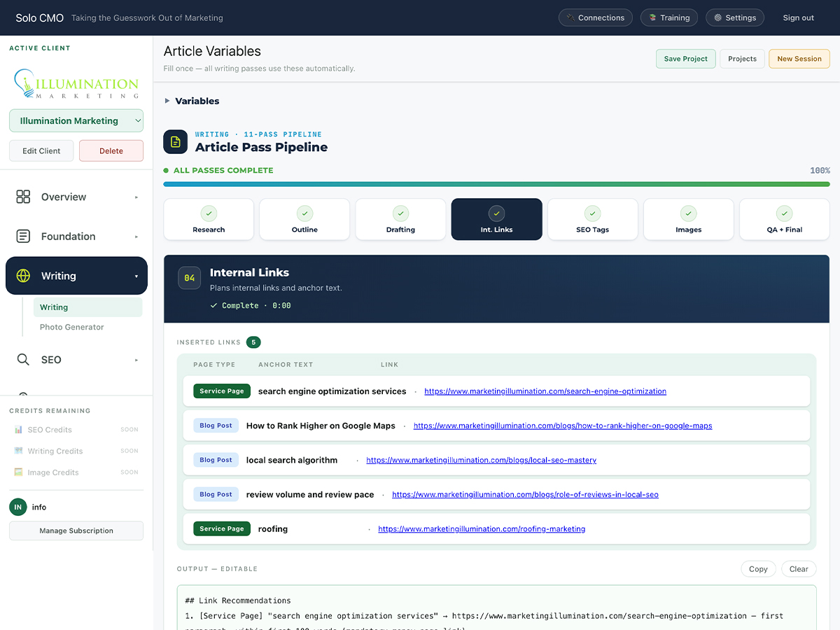Open the how-to-rank-higher-on-google-maps link
This screenshot has height=630, width=840.
tap(563, 426)
